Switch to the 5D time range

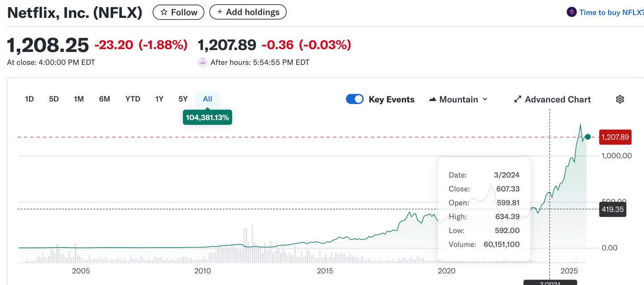(x=54, y=99)
